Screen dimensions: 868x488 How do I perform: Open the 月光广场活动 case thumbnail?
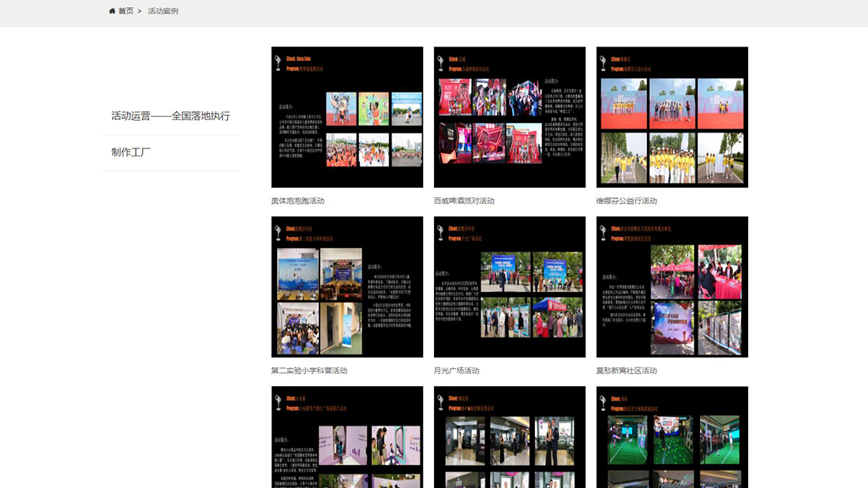[509, 287]
